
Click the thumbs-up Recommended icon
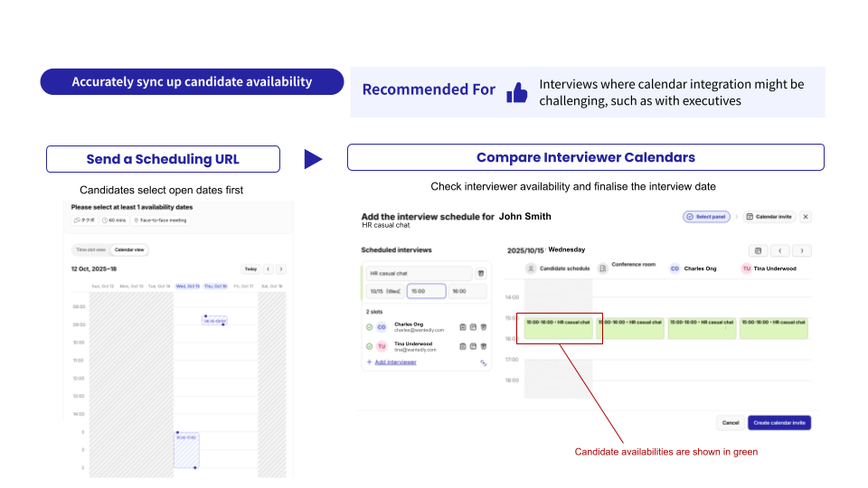tap(517, 91)
